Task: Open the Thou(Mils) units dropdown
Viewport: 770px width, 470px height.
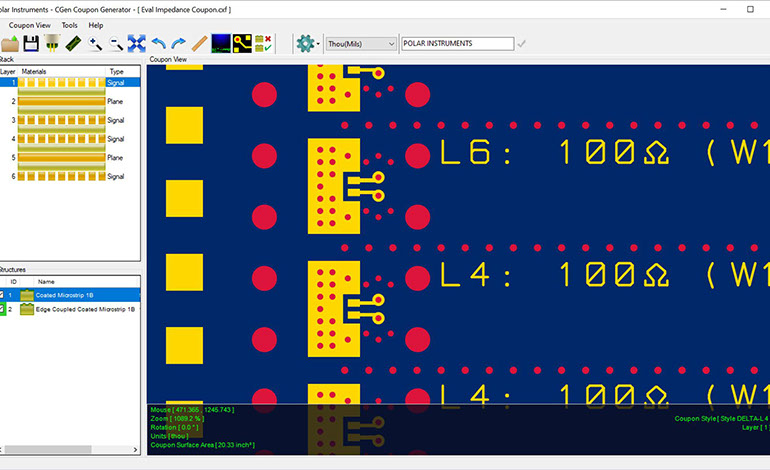Action: click(x=360, y=44)
